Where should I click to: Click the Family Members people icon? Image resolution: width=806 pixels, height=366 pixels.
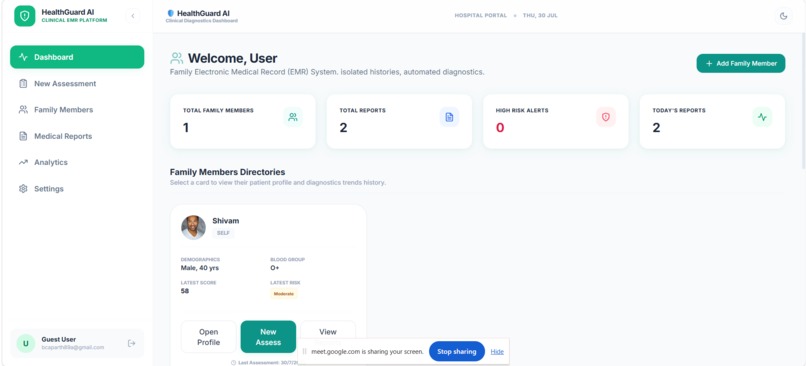click(x=23, y=109)
